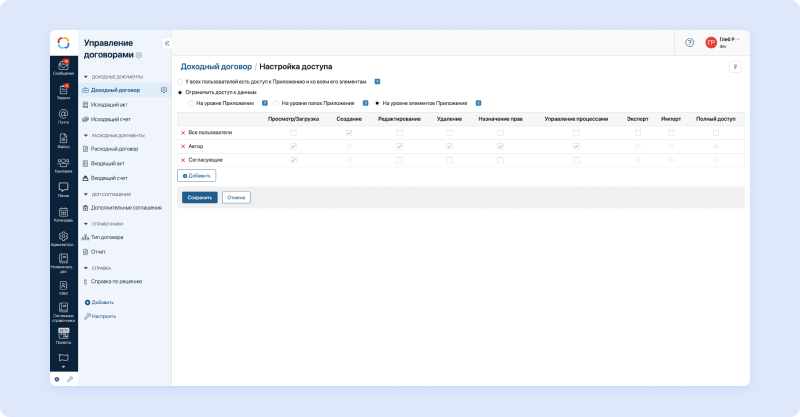The height and width of the screenshot is (417, 800).
Task: Open the Задачи icon in sidebar
Action: tap(63, 92)
